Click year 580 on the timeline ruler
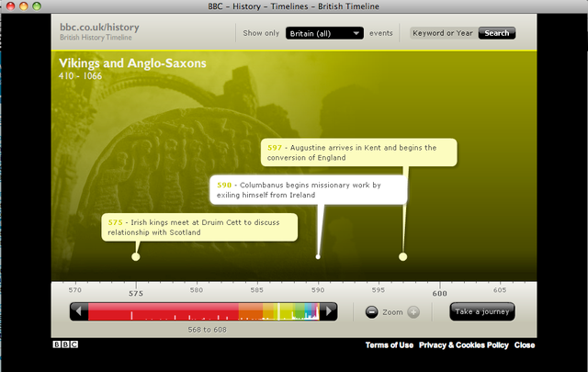Screen dimensions: 588x372 coord(197,290)
